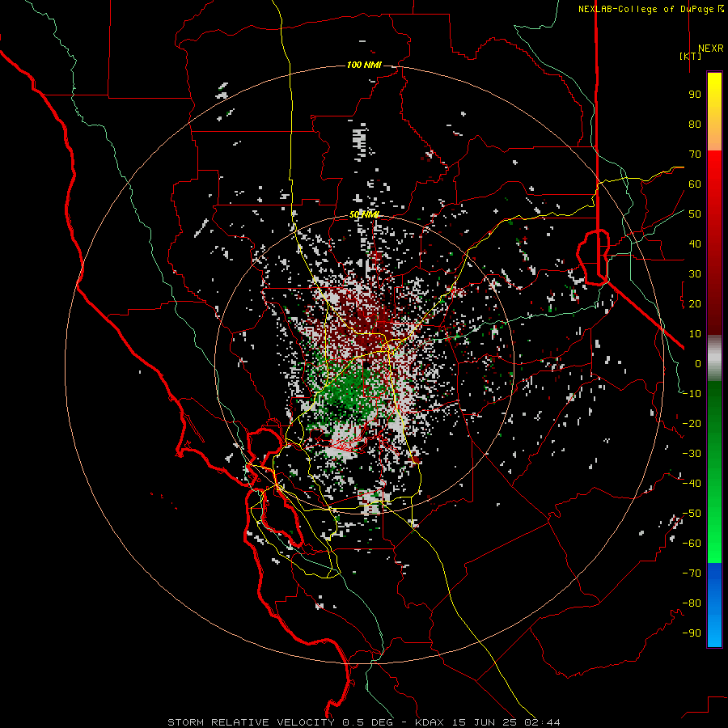Click the 0 value on the velocity scale
Viewport: 728px width, 728px height.
[698, 363]
